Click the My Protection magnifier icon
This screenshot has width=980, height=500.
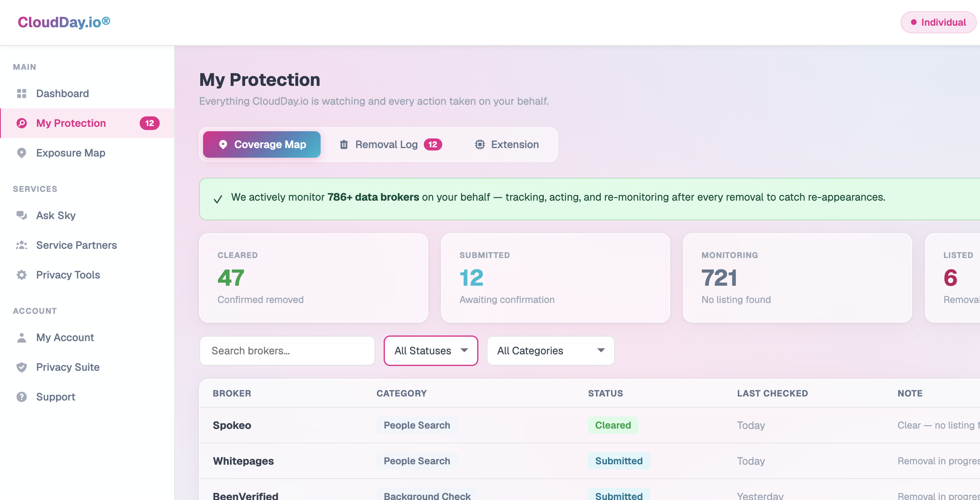22,123
